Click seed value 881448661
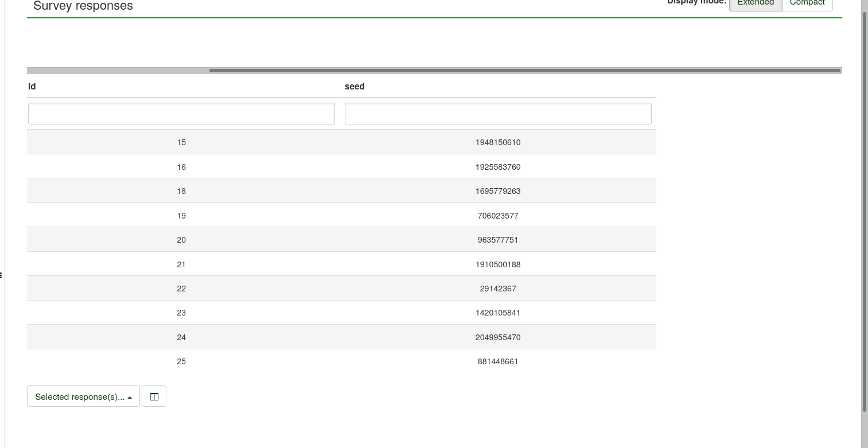 coord(497,361)
